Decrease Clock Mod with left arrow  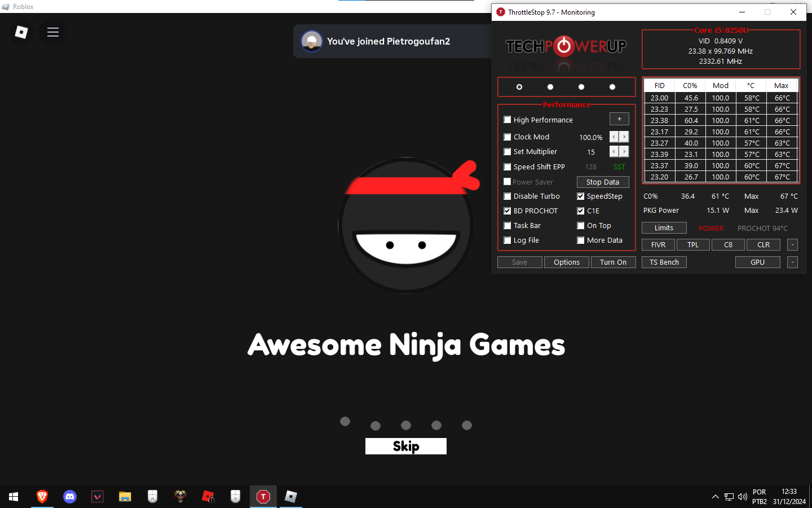click(614, 137)
